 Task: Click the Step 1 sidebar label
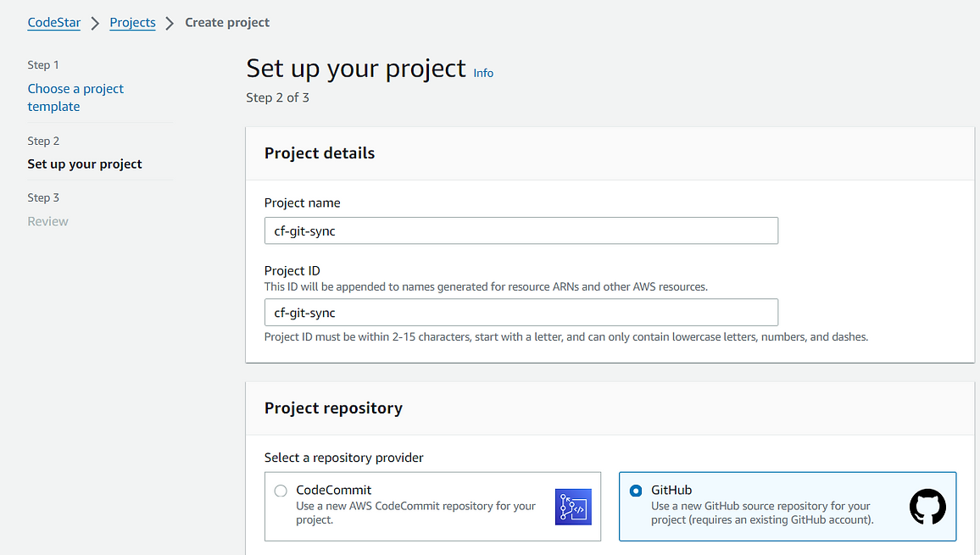[x=43, y=65]
